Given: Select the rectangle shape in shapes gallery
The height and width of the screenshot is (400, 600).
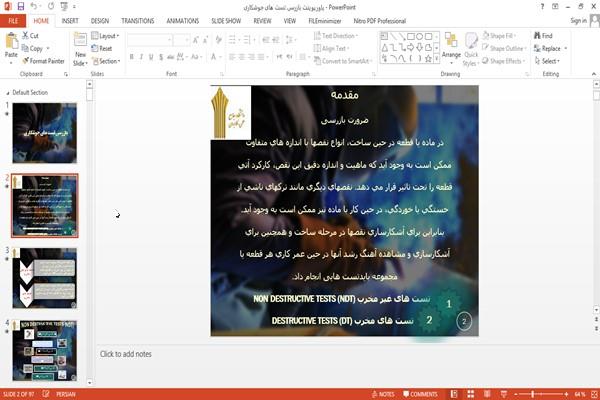Looking at the screenshot, I should [411, 37].
